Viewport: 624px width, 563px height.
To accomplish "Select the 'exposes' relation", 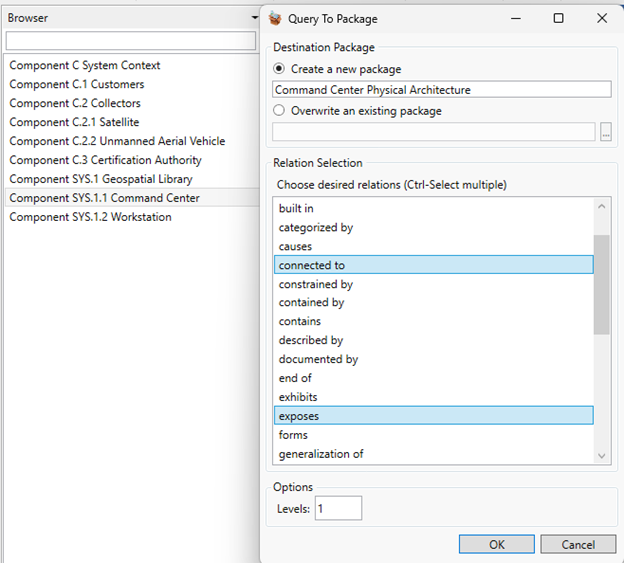I will coord(433,416).
